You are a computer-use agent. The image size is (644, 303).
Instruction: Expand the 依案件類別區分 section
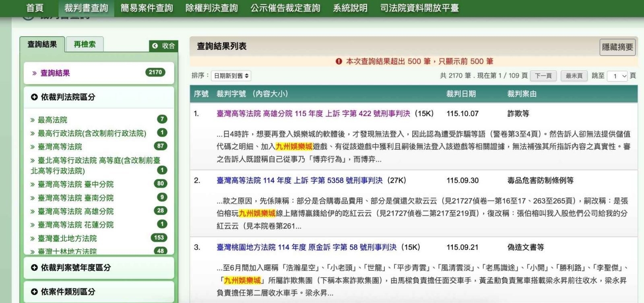pyautogui.click(x=99, y=292)
